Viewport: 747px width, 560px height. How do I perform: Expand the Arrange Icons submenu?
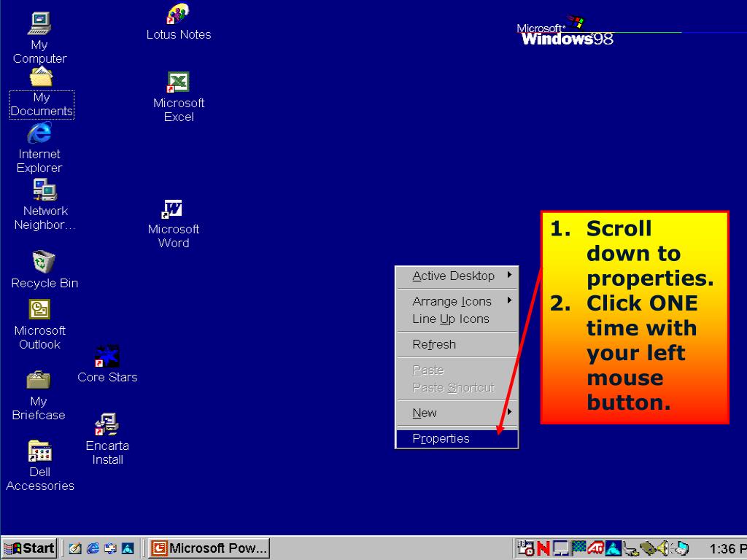pos(457,301)
